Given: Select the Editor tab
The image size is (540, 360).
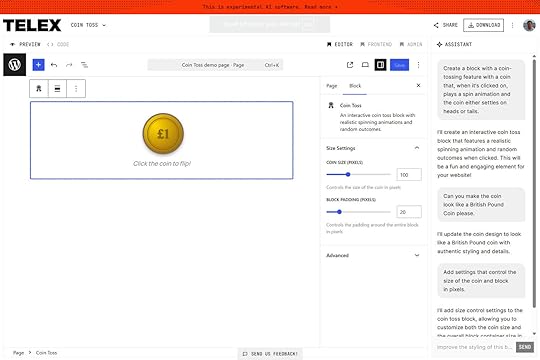Looking at the screenshot, I should point(340,44).
